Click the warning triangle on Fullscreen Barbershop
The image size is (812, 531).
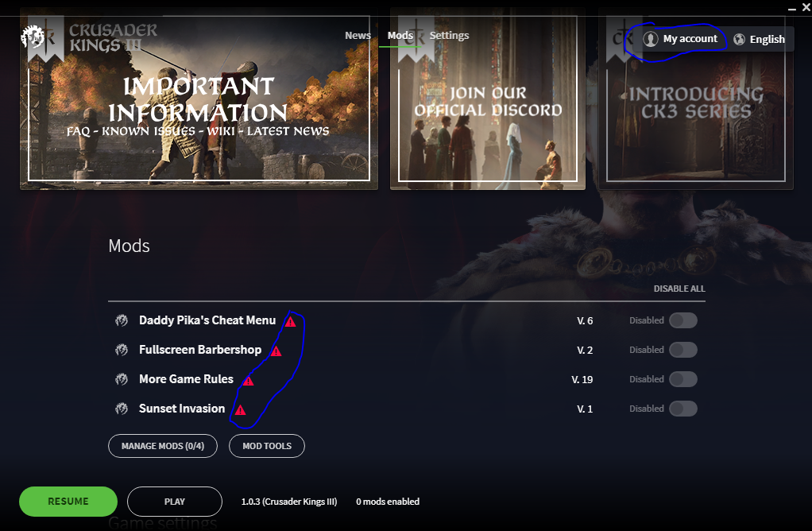point(276,350)
